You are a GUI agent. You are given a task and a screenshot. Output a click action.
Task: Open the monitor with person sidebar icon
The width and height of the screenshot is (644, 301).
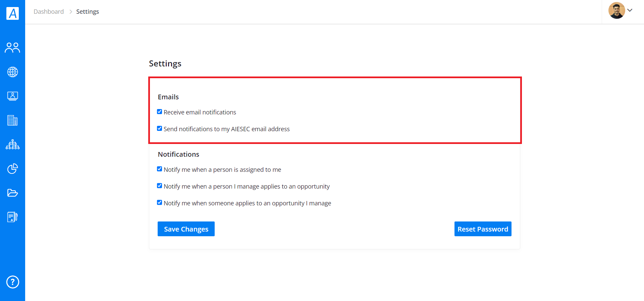12,96
